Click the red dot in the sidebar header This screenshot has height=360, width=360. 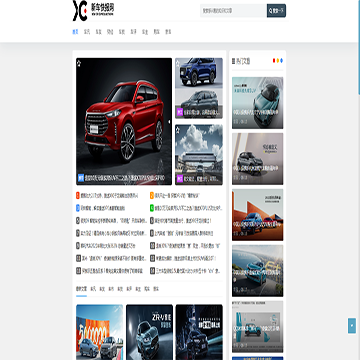pos(274,60)
